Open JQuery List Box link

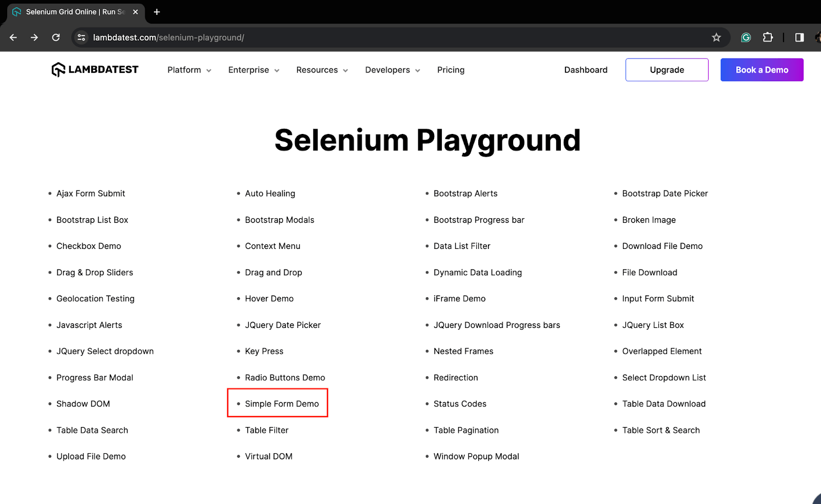point(653,325)
